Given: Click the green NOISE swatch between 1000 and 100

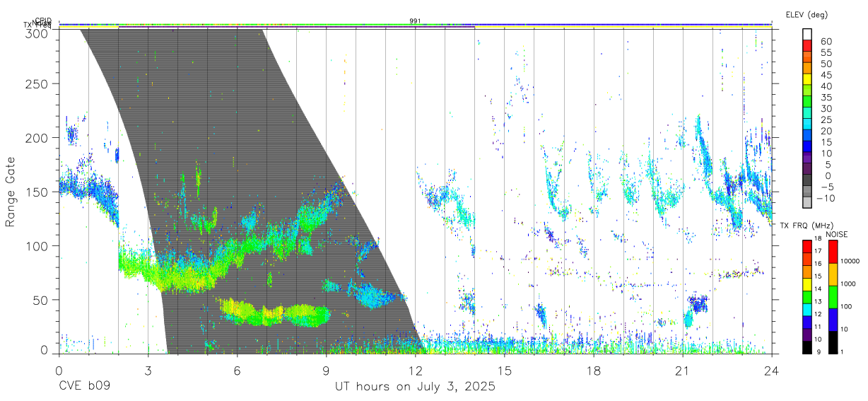Looking at the screenshot, I should pyautogui.click(x=832, y=296).
